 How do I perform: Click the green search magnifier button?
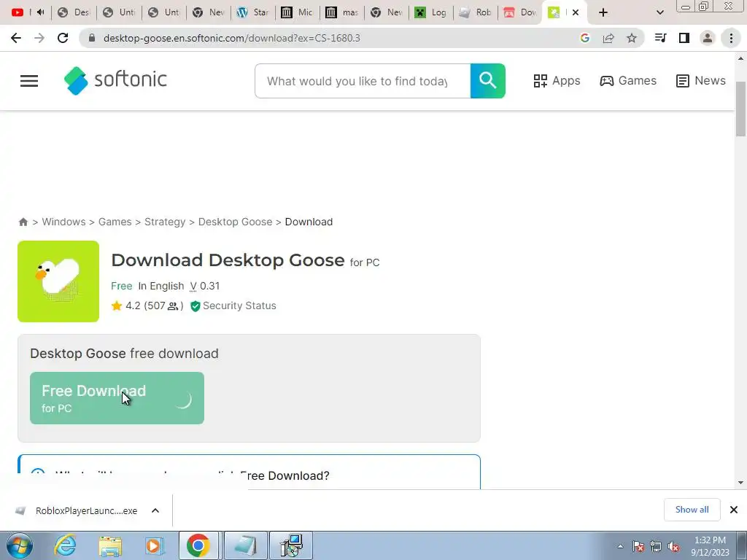coord(487,80)
